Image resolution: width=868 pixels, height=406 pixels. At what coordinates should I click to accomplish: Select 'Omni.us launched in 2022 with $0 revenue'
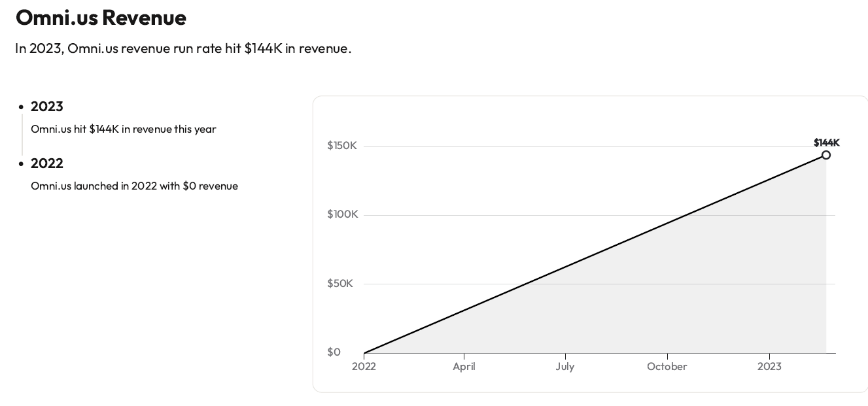(x=134, y=186)
